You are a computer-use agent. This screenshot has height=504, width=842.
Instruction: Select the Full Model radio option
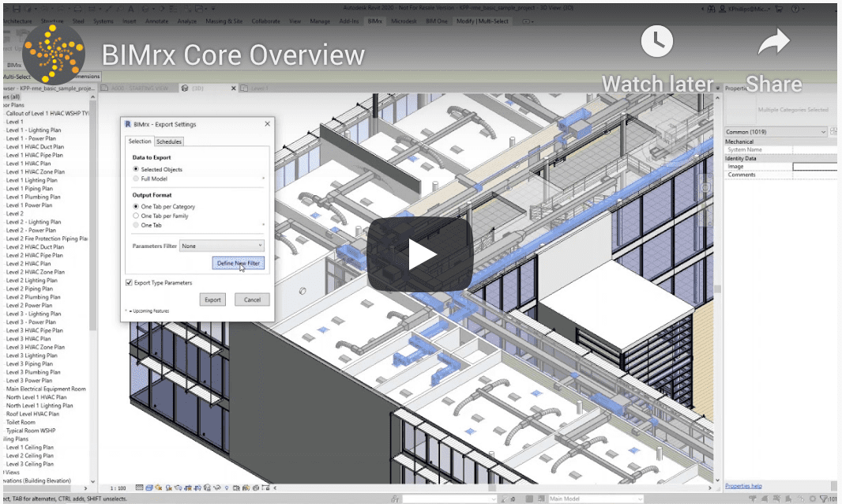click(x=136, y=179)
